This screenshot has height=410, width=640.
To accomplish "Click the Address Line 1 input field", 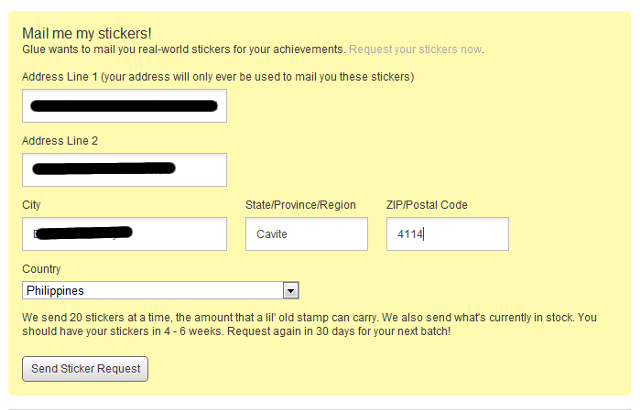I will pyautogui.click(x=124, y=105).
